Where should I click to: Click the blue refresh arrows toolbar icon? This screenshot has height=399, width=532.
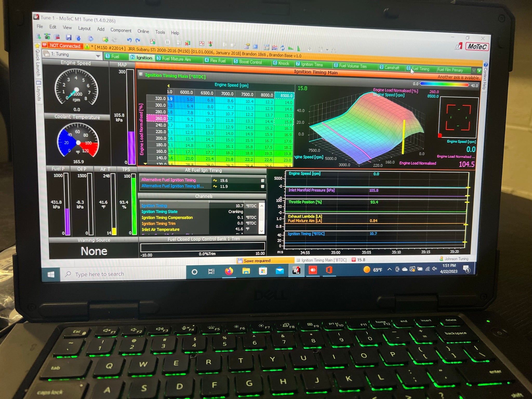tap(283, 48)
